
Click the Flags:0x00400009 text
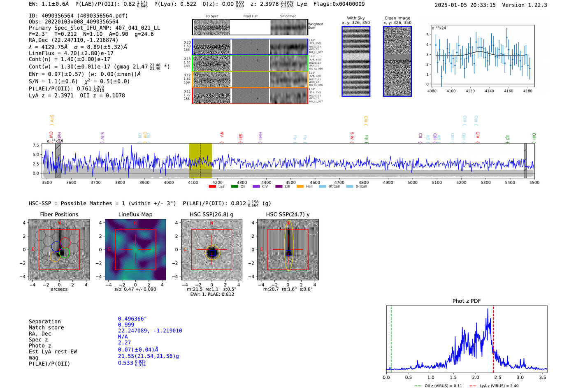pos(339,4)
